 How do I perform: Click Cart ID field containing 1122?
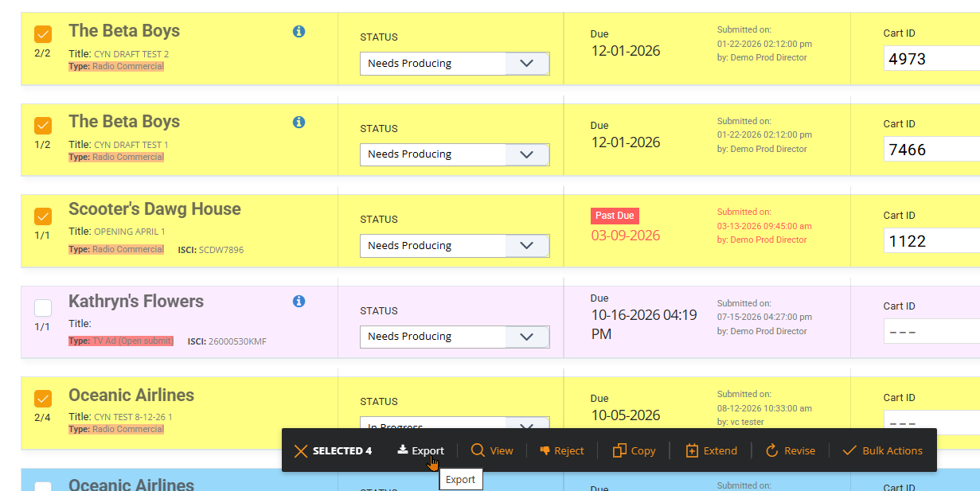tap(931, 241)
